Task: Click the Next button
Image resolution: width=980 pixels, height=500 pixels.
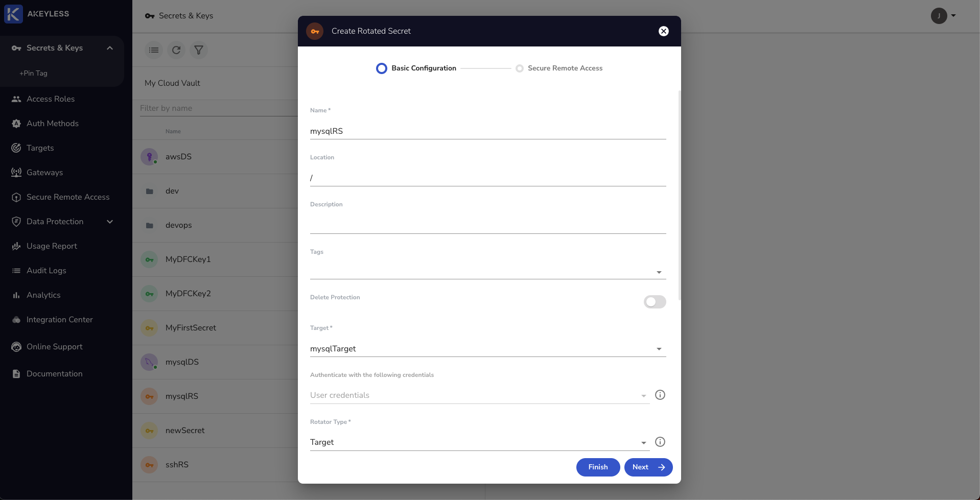Action: tap(648, 467)
